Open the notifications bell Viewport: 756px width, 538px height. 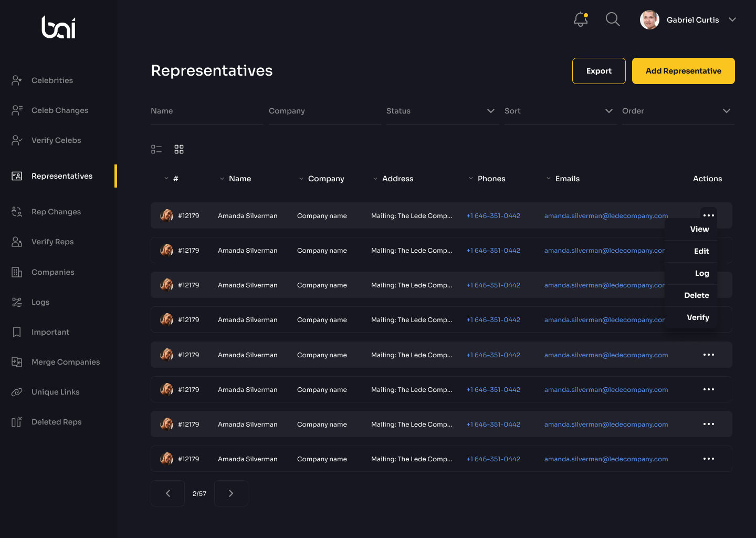click(x=580, y=19)
